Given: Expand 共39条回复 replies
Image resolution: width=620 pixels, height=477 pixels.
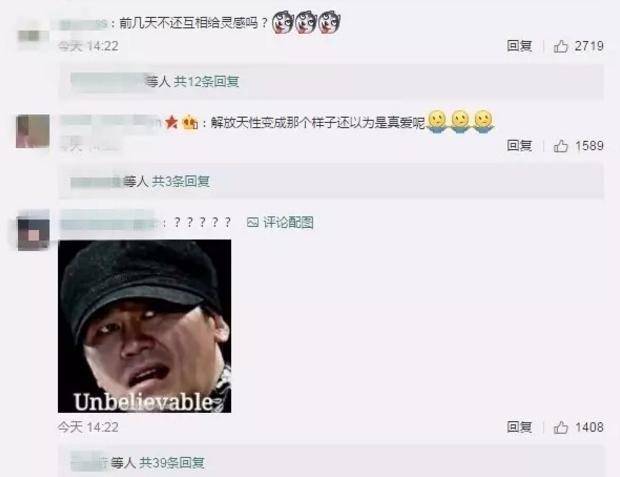Looking at the screenshot, I should pos(172,462).
